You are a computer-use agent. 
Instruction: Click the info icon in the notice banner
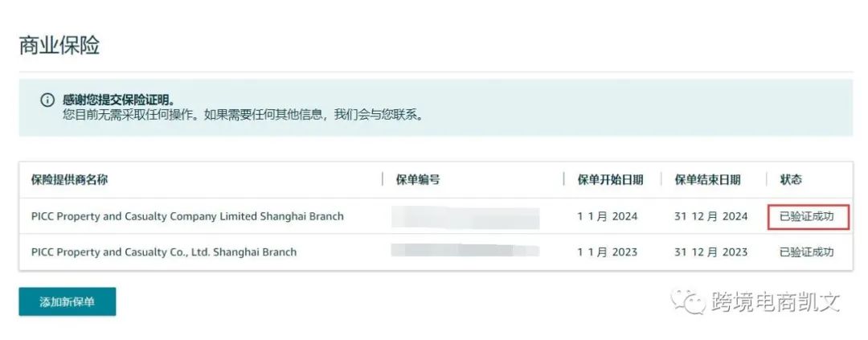coord(47,100)
